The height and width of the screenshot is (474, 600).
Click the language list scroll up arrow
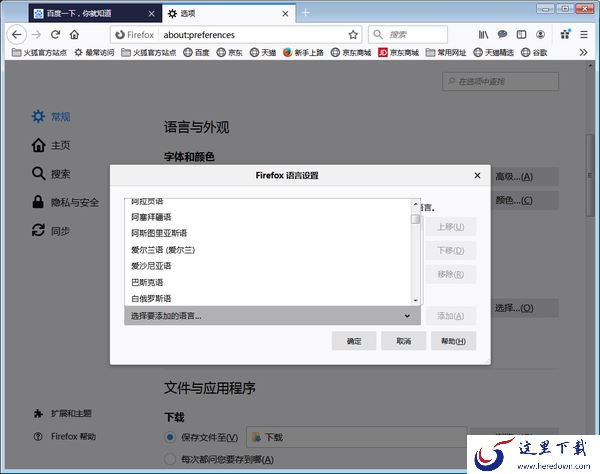pyautogui.click(x=416, y=204)
